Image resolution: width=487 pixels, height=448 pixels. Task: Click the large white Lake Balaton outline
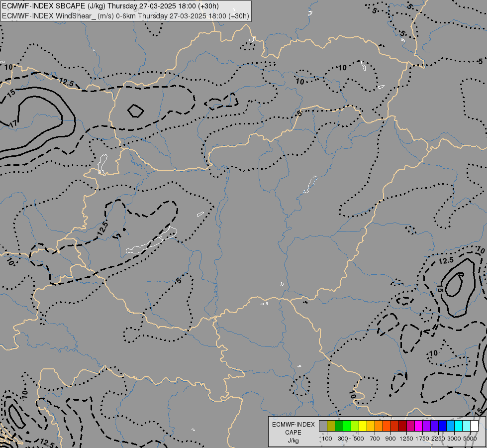(152, 240)
